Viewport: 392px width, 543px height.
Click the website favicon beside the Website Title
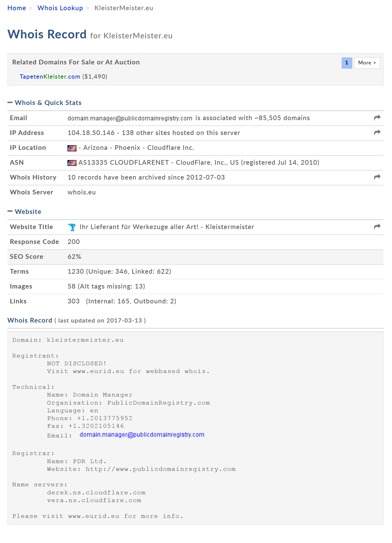point(72,227)
